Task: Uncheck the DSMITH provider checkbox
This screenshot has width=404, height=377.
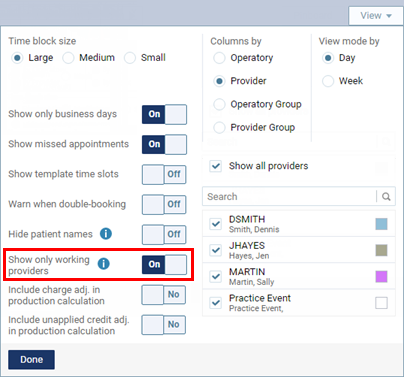Action: point(216,224)
